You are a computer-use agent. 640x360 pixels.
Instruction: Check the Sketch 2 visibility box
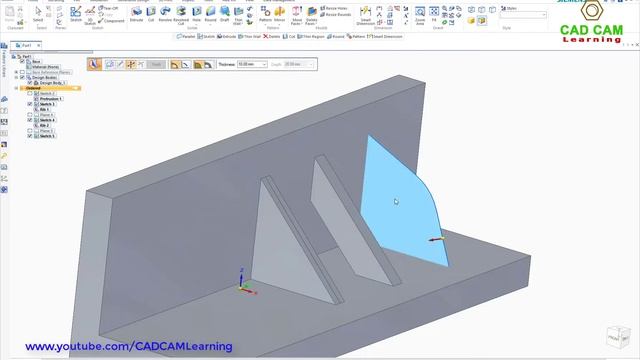pos(30,93)
